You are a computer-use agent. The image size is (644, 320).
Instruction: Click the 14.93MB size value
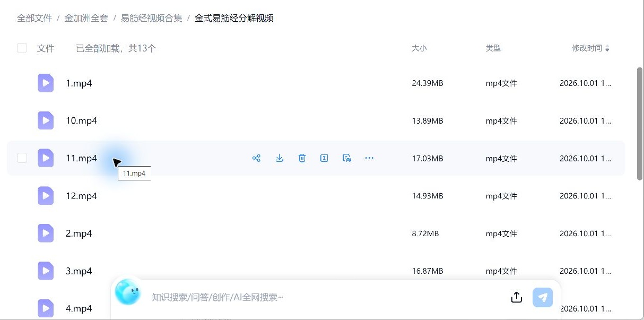pyautogui.click(x=428, y=196)
